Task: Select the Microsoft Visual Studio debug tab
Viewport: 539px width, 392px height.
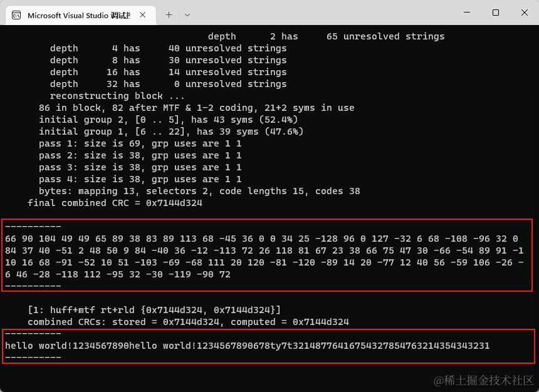Action: [x=80, y=15]
